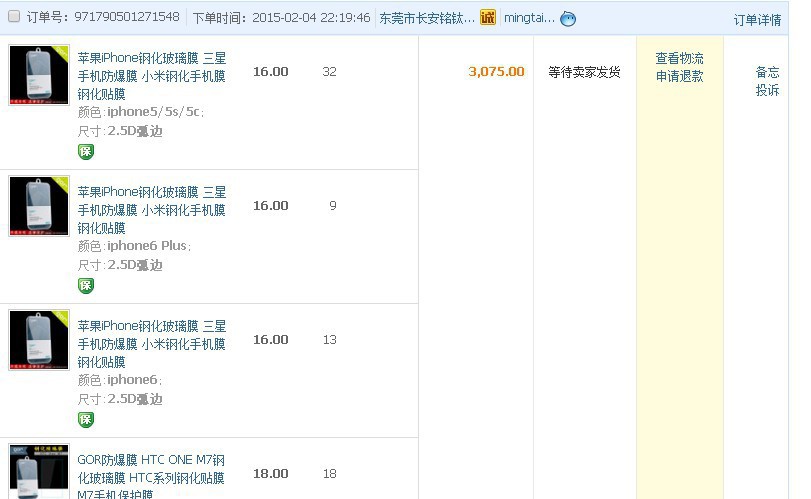811x499 pixels.
Task: Open product title for iphone6 glass film
Action: [152, 344]
